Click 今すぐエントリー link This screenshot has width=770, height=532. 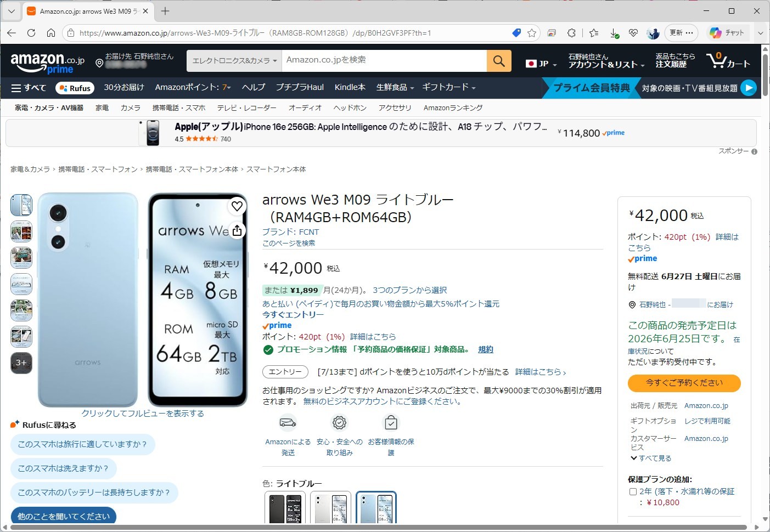tap(293, 315)
